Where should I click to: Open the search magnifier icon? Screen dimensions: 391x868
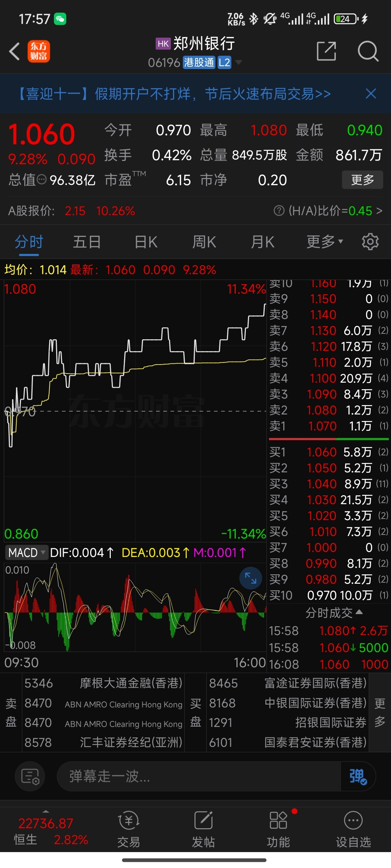click(368, 51)
